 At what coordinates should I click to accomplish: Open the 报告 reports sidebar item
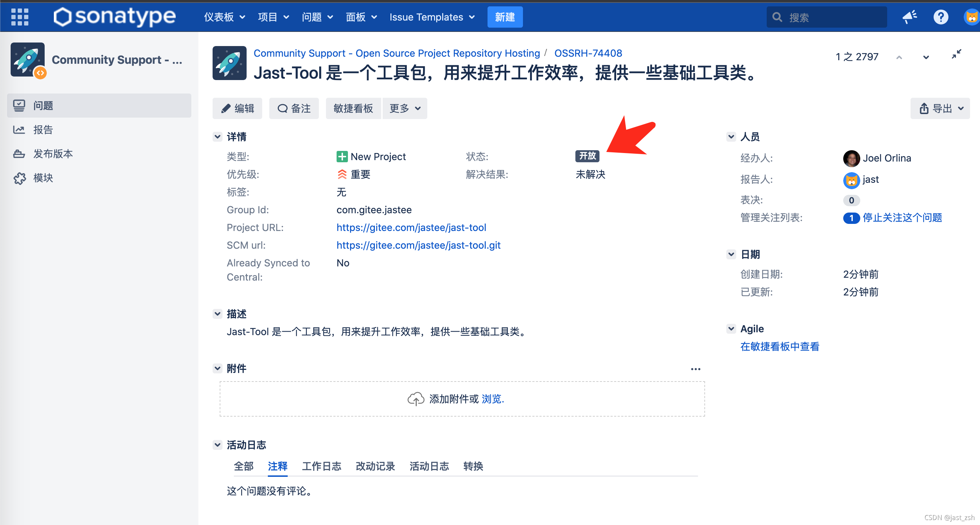click(43, 130)
